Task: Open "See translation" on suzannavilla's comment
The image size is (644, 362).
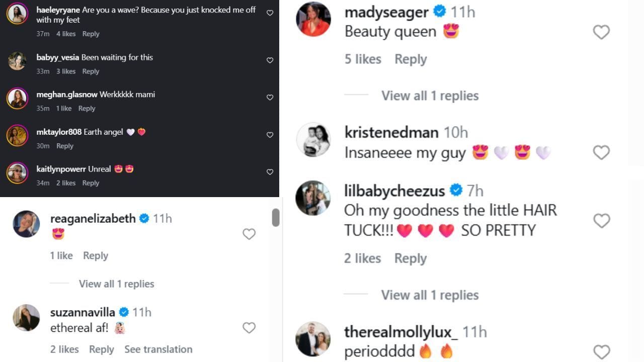Action: (158, 349)
